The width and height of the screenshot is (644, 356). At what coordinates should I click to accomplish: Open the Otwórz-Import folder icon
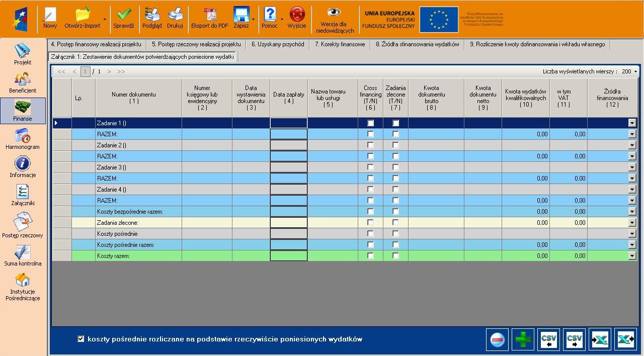(x=82, y=14)
